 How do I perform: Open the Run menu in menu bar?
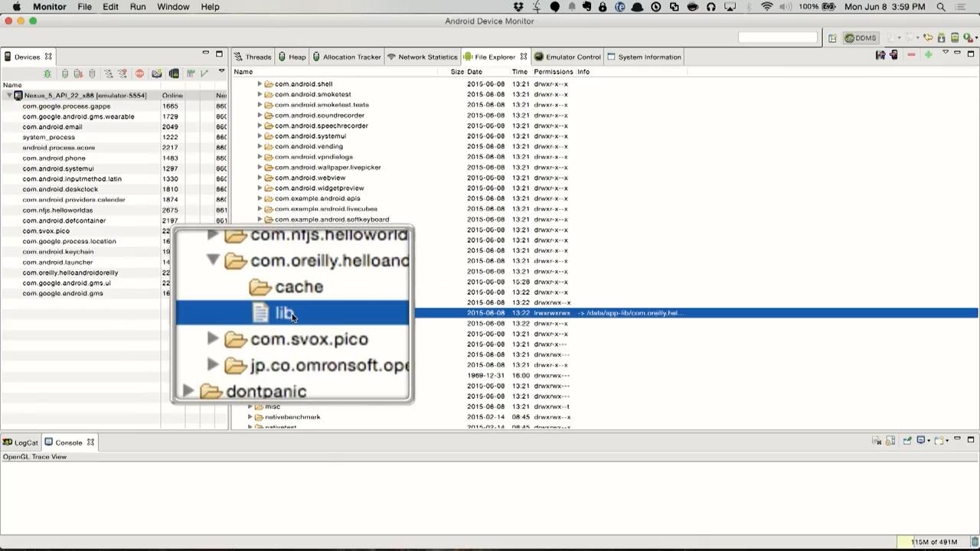[138, 7]
